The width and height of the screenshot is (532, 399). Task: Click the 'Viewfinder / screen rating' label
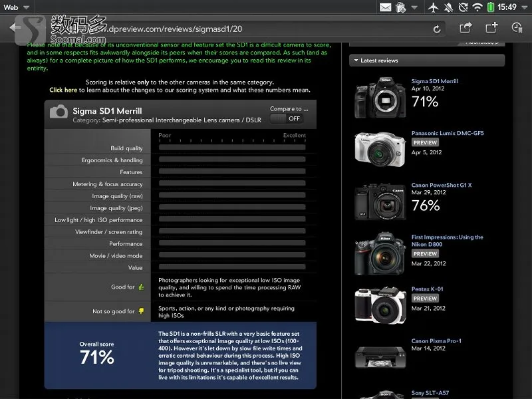click(108, 231)
